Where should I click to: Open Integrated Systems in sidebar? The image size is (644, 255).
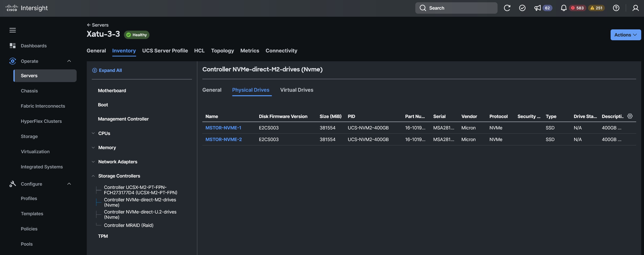42,167
